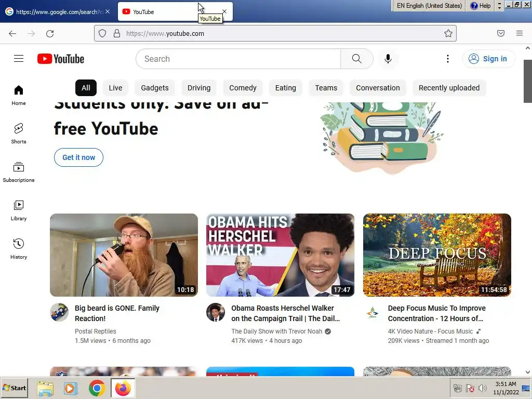
Task: Open Postal Reptiles channel name
Action: coord(96,331)
